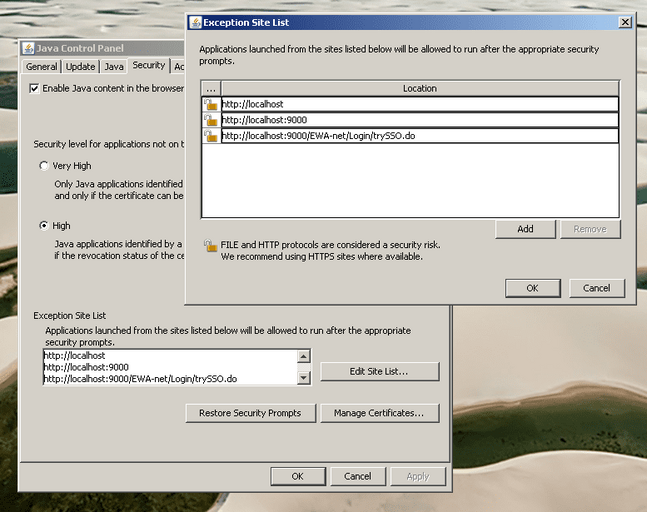Click the Java icon in Exception Site List title bar

195,23
